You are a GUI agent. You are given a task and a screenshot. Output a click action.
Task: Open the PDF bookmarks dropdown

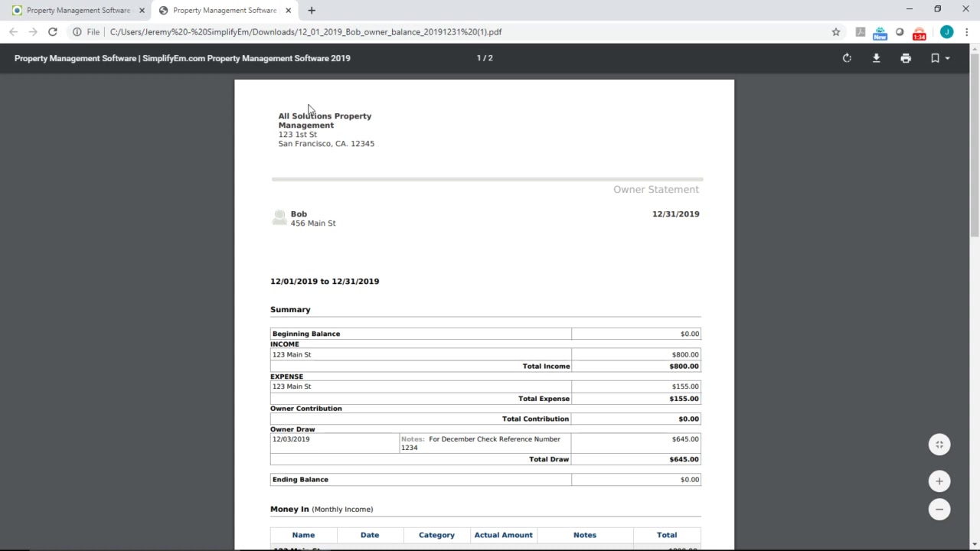point(939,58)
